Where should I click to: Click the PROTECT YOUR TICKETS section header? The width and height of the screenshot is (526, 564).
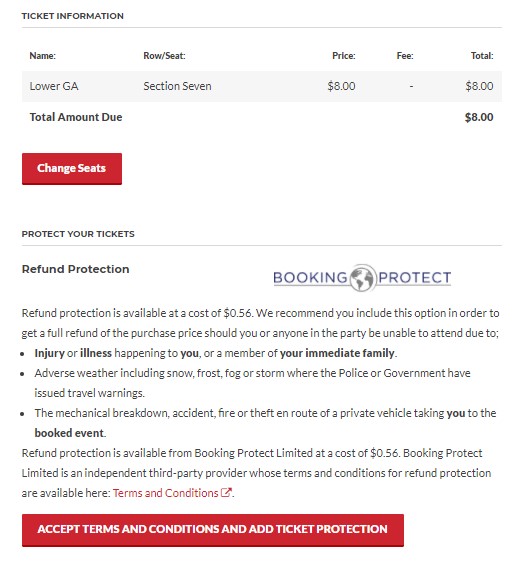click(x=78, y=234)
